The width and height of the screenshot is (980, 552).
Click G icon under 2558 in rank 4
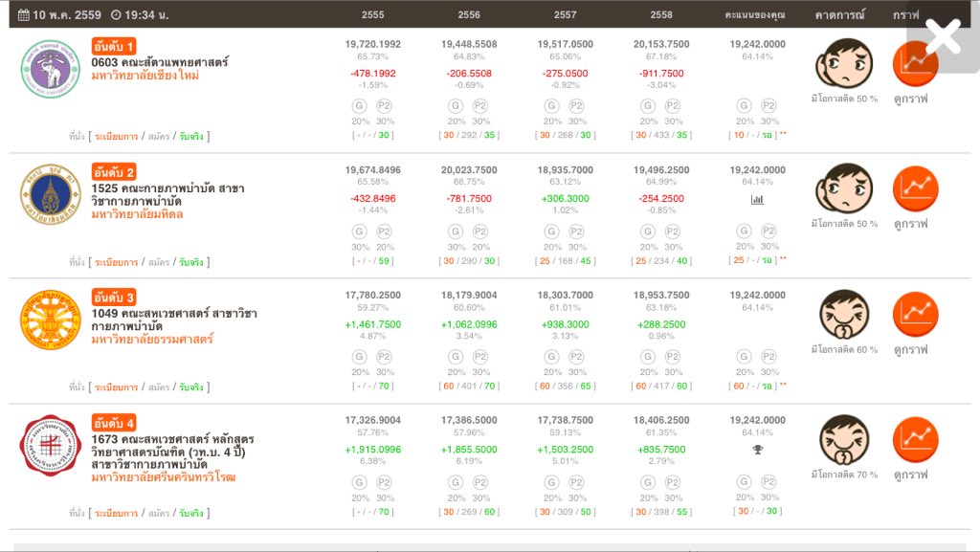[x=648, y=482]
